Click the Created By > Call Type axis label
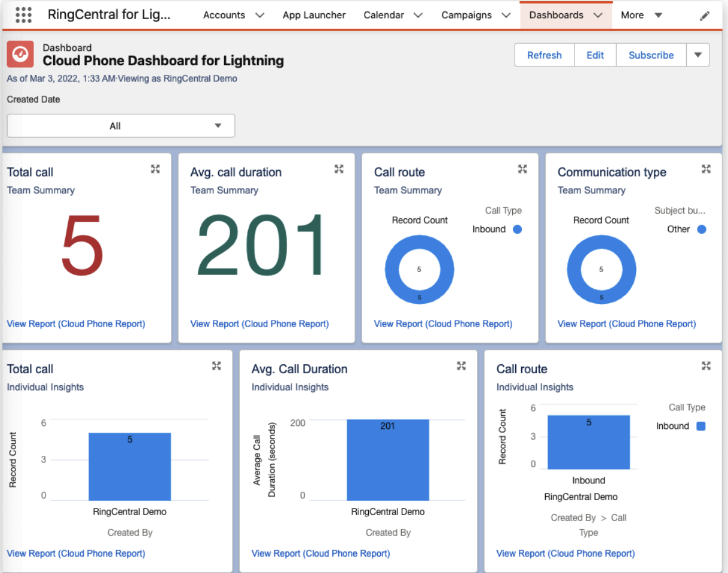This screenshot has width=728, height=573. (x=589, y=525)
